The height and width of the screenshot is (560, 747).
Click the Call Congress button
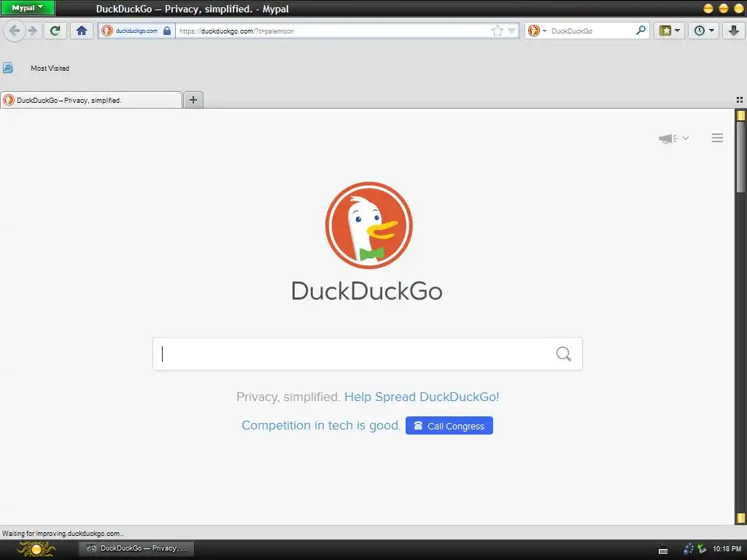point(449,426)
